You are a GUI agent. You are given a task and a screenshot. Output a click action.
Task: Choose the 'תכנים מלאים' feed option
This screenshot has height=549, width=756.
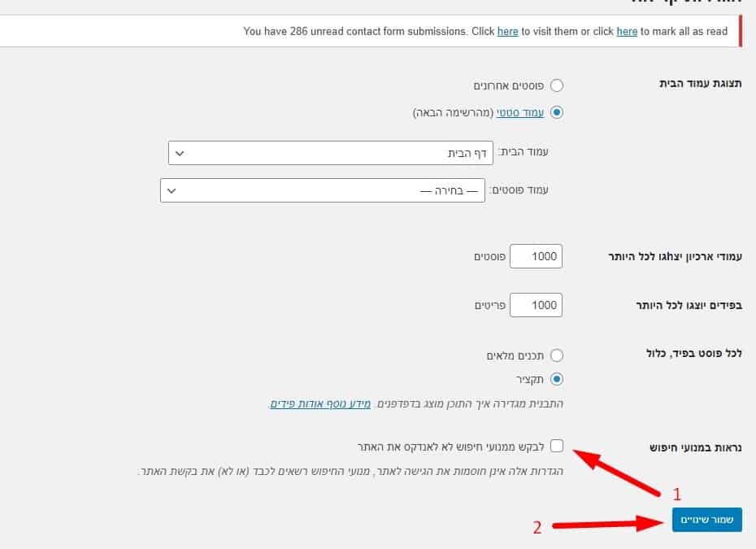pyautogui.click(x=556, y=355)
